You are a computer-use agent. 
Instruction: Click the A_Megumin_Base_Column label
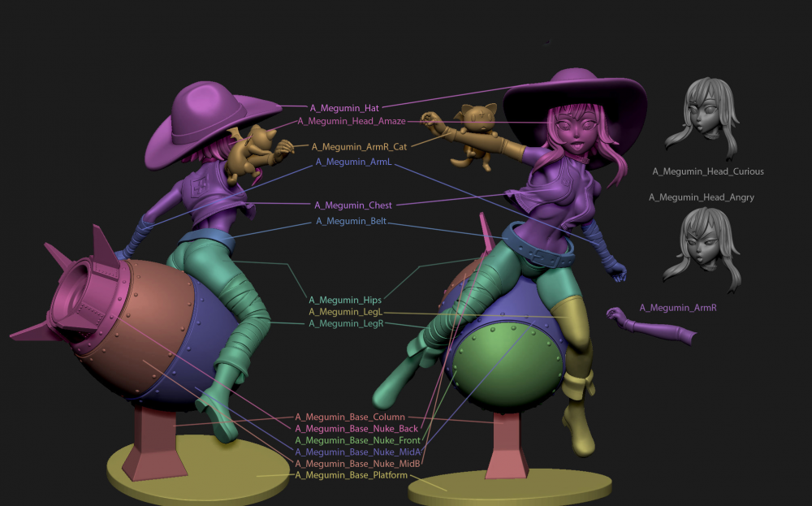coord(350,417)
